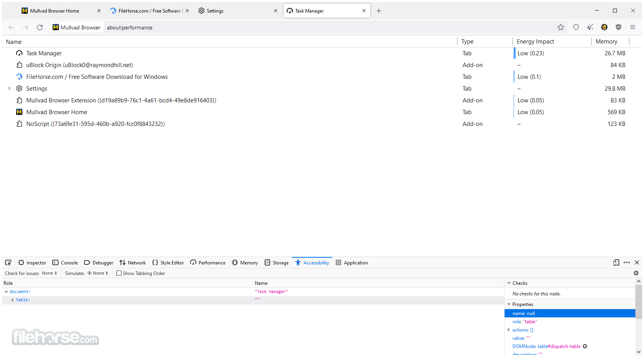Open accessibility panel settings gear
644x357 pixels.
(636, 273)
